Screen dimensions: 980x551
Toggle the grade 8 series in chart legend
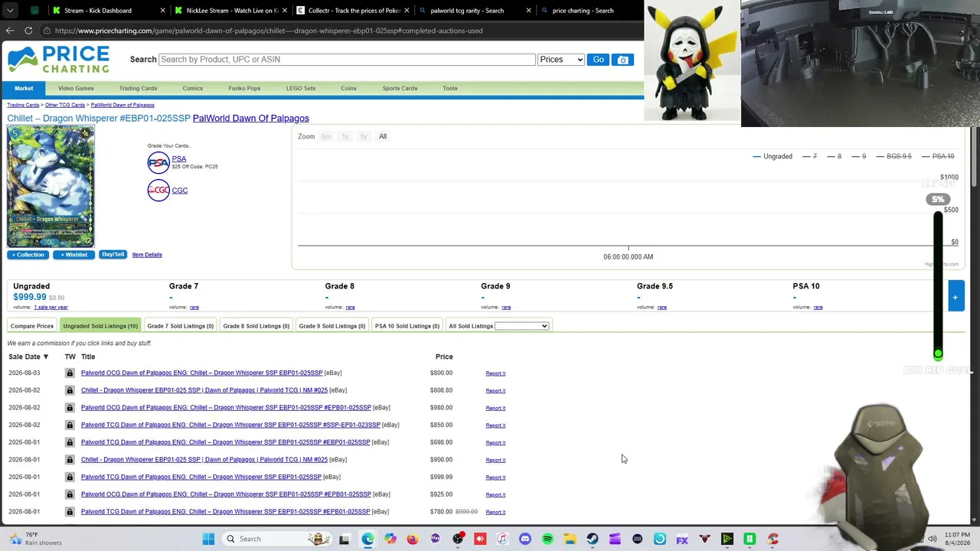pos(834,156)
